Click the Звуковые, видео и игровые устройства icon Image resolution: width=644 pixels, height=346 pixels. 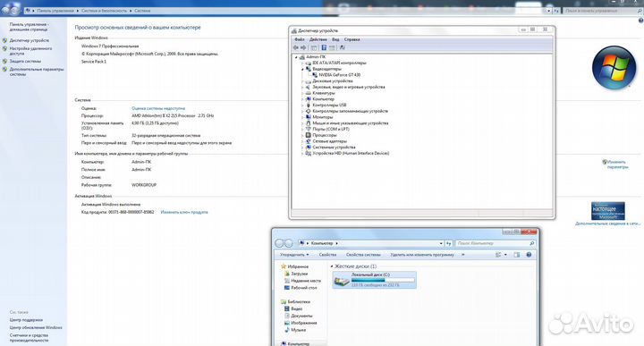coord(308,87)
